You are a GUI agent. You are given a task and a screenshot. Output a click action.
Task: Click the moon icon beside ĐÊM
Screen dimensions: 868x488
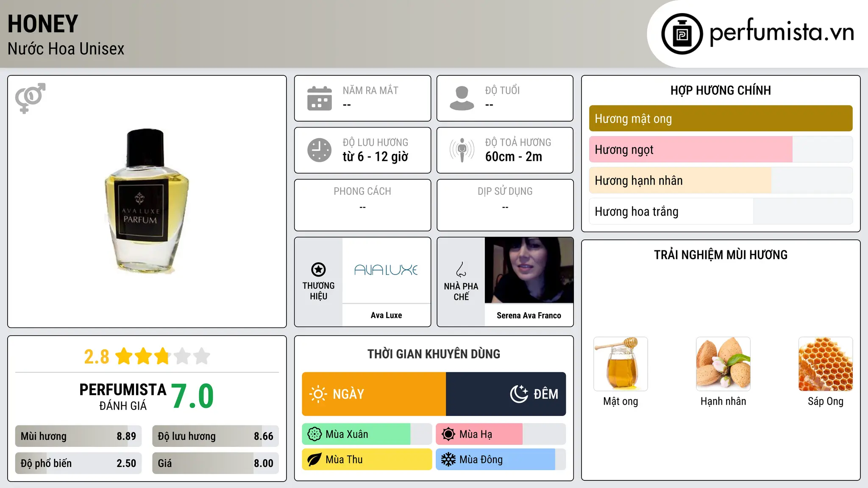pos(519,394)
